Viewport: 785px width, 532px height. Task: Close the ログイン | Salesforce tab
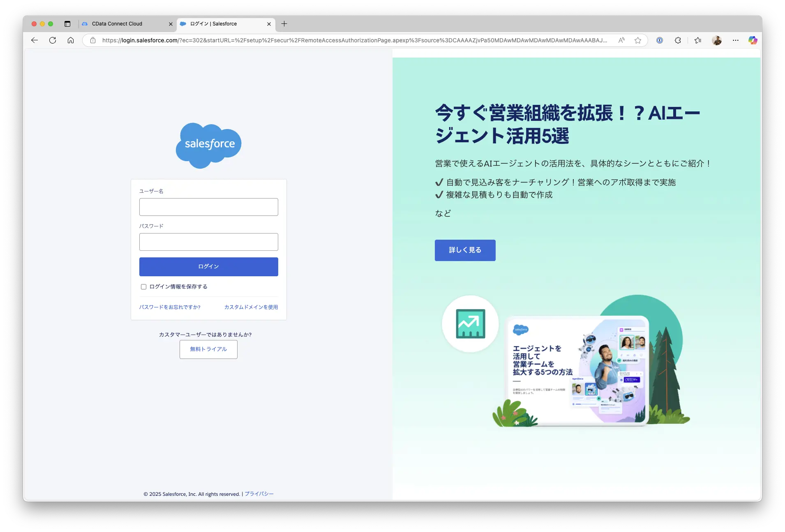tap(269, 24)
